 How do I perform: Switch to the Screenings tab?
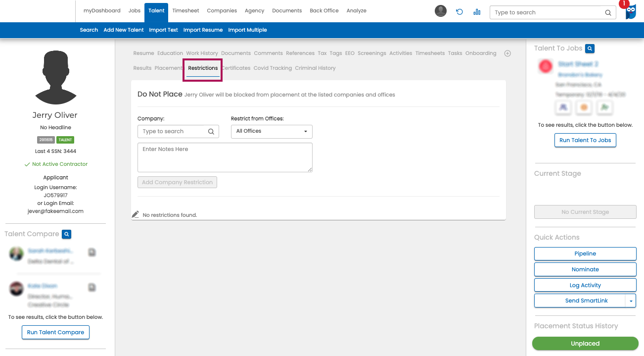click(372, 53)
